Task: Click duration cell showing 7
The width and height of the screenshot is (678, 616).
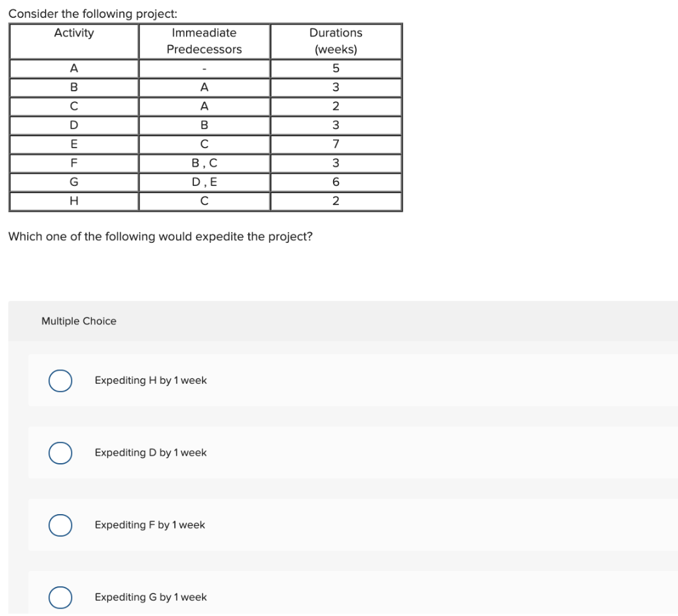Action: 336,144
